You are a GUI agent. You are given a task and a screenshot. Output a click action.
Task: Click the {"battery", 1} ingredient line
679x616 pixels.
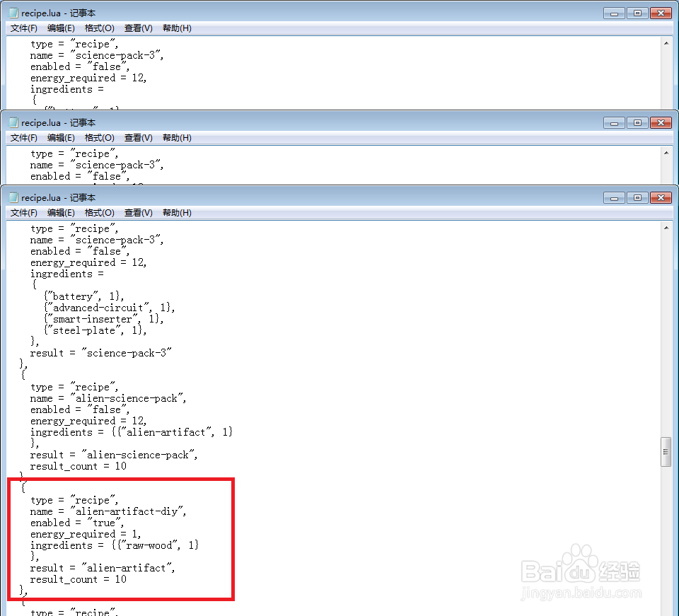click(x=84, y=296)
